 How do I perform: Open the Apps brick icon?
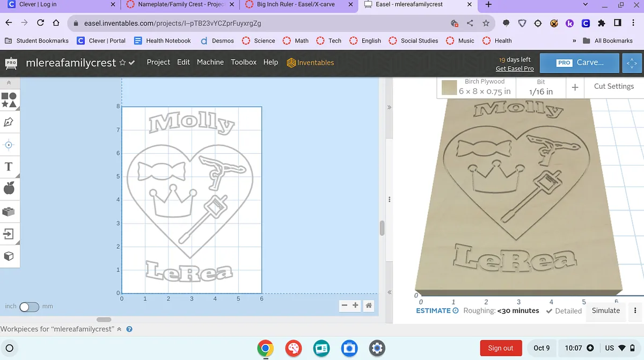9,211
